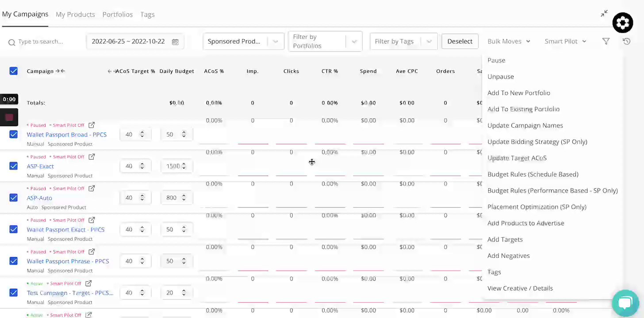Open the Sponsored Products type dropdown
Image resolution: width=644 pixels, height=318 pixels.
(243, 41)
